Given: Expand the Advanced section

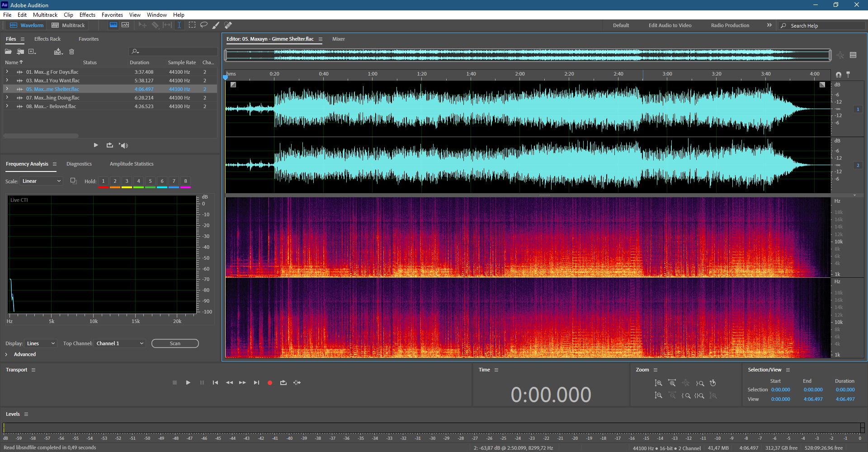Looking at the screenshot, I should 6,354.
